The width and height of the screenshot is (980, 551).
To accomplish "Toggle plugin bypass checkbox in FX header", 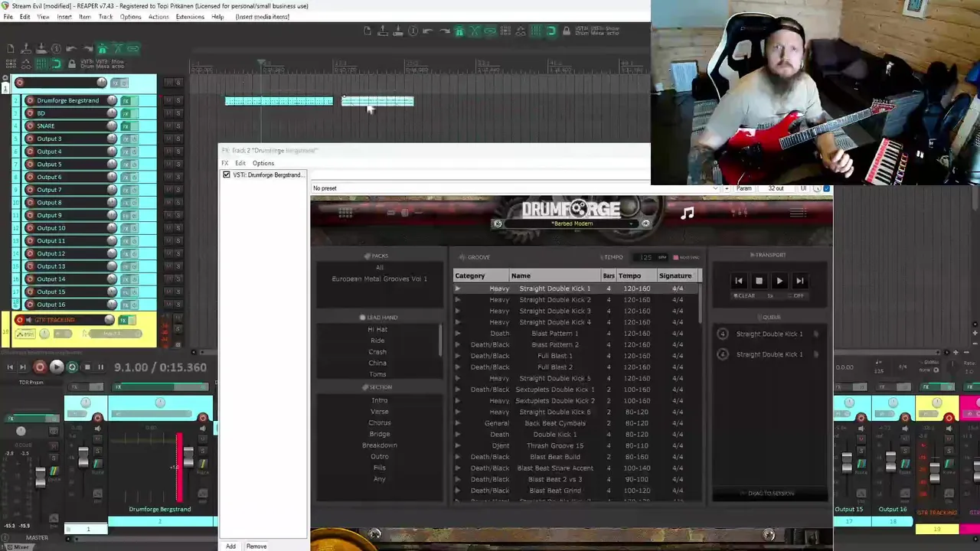I will click(x=826, y=188).
